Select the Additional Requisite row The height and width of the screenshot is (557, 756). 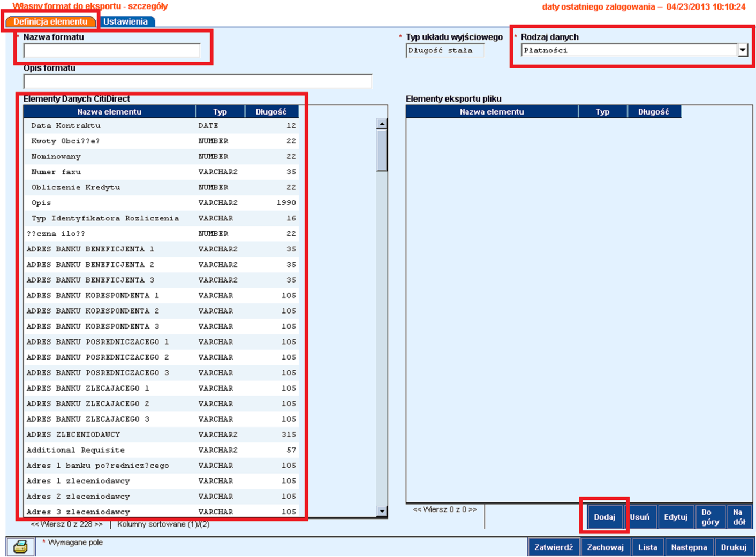[x=161, y=450]
